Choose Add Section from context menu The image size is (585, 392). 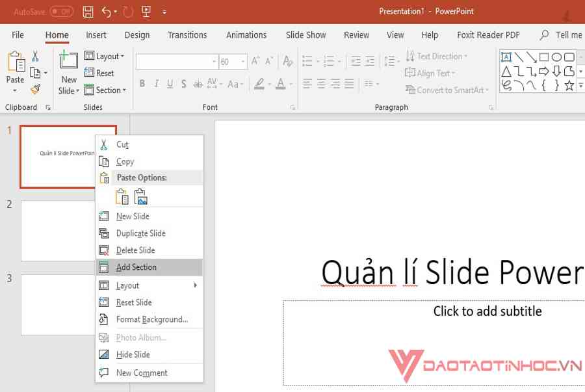click(x=149, y=267)
